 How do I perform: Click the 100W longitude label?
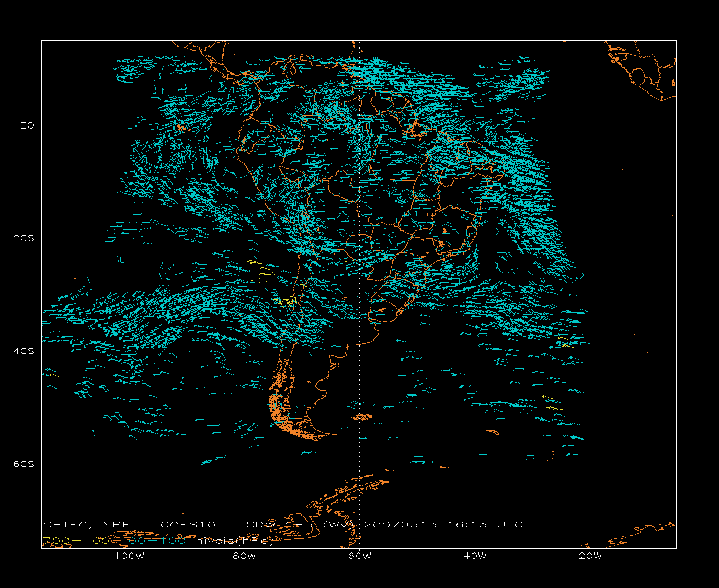129,556
